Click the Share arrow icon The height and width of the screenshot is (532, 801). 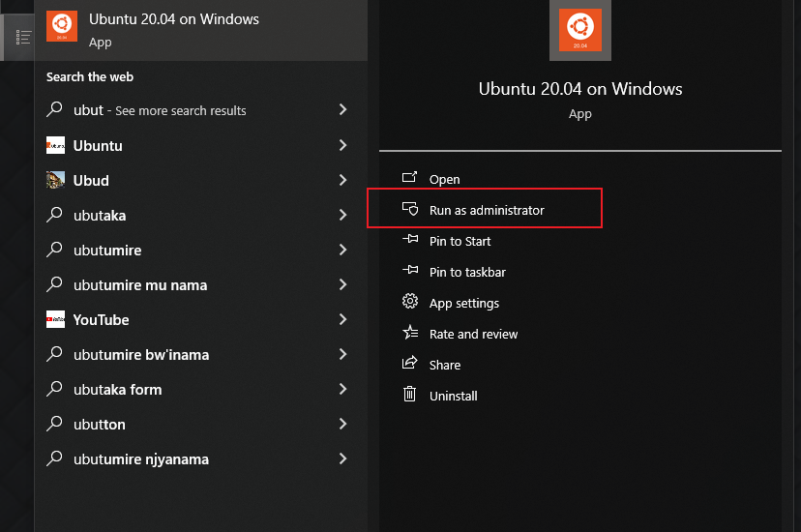click(x=410, y=363)
